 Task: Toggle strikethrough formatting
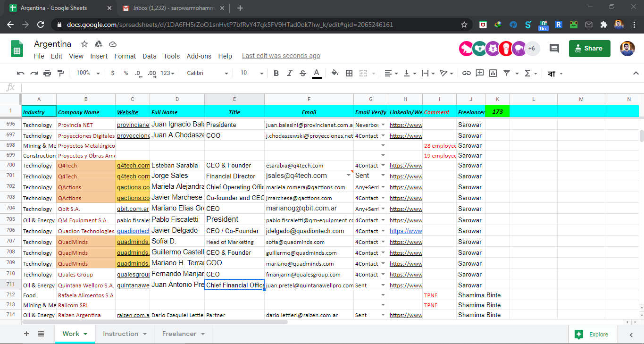[302, 73]
